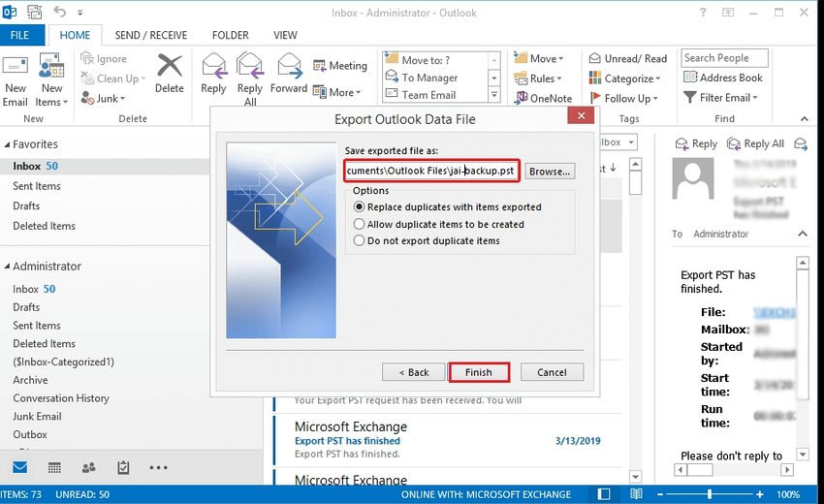The image size is (824, 504).
Task: Click the Browse... button
Action: [549, 172]
